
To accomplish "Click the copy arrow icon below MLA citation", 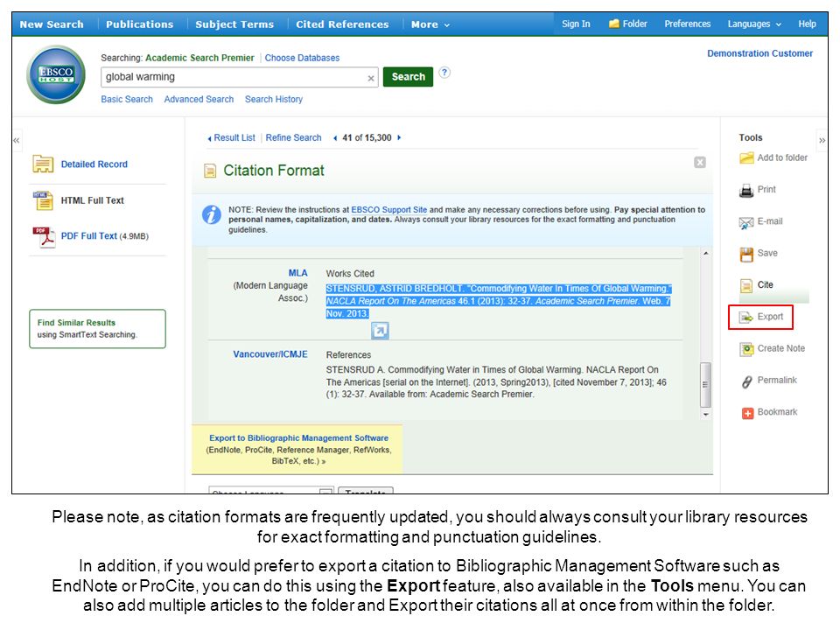I will pos(380,330).
